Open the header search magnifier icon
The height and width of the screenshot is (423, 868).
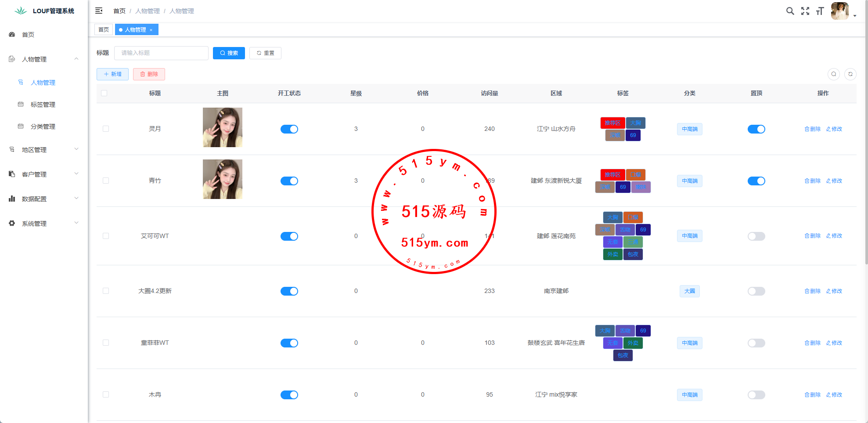(x=790, y=11)
